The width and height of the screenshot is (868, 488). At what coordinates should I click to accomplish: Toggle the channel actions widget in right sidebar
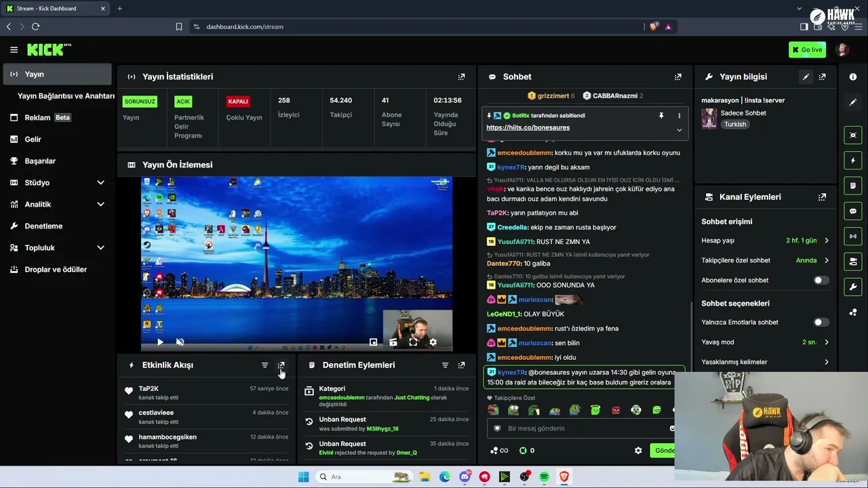tap(853, 261)
